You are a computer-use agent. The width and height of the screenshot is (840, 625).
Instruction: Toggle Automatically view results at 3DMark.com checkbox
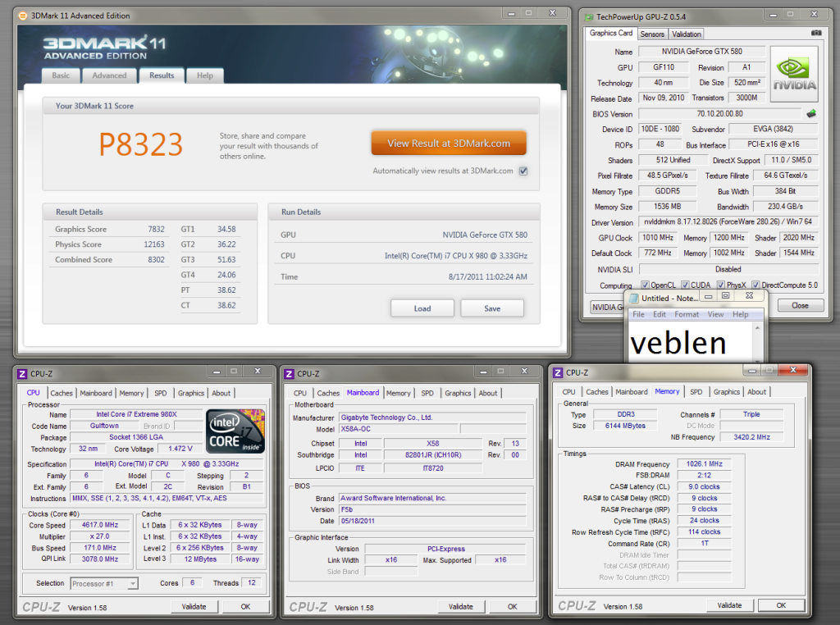tap(523, 171)
